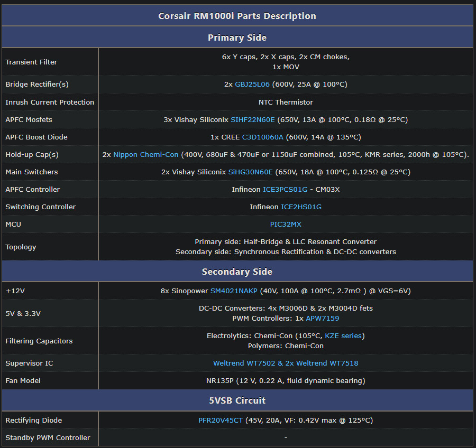Select the '5VSB Circuit' section header
Viewport: 476px width, 448px height.
(x=237, y=400)
